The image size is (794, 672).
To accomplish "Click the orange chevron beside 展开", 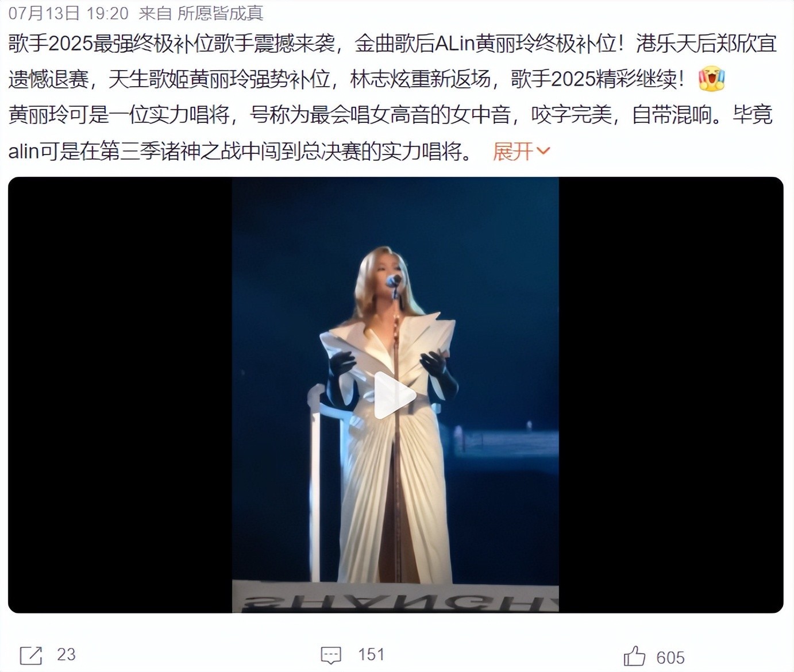I will coord(543,152).
